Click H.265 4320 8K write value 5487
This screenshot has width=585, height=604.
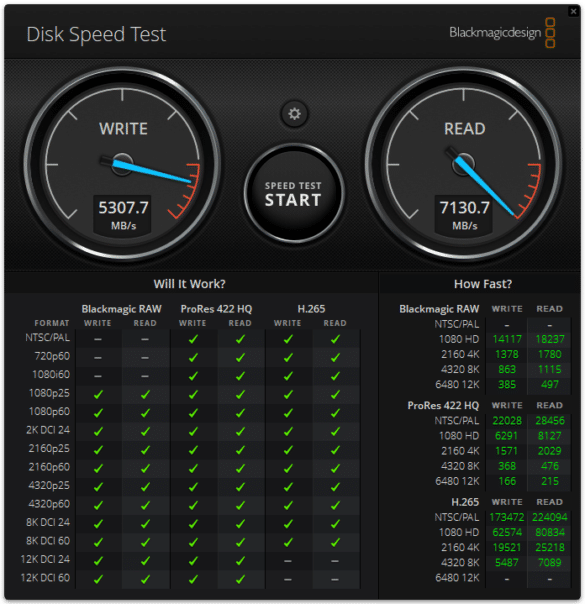(x=507, y=563)
